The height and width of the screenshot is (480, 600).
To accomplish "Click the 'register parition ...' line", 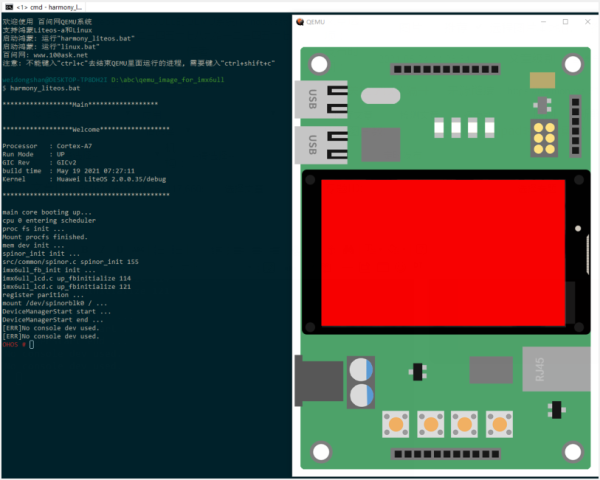I will coord(43,295).
